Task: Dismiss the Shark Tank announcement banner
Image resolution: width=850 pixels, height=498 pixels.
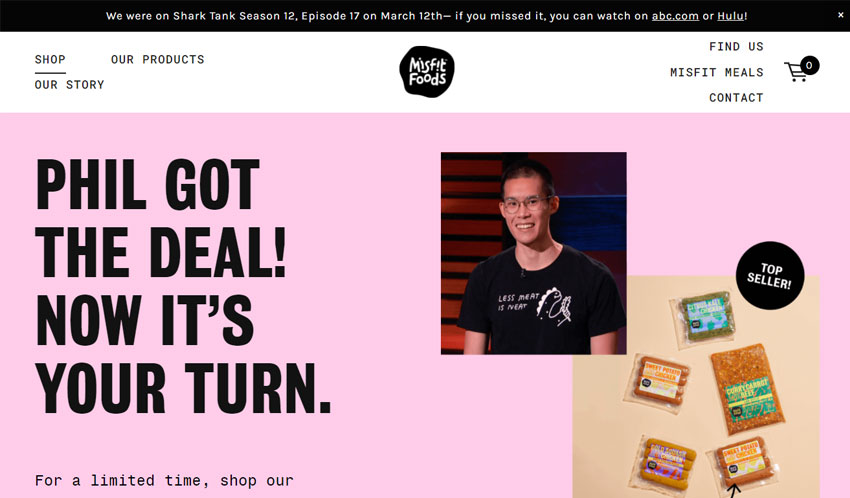Action: point(840,15)
